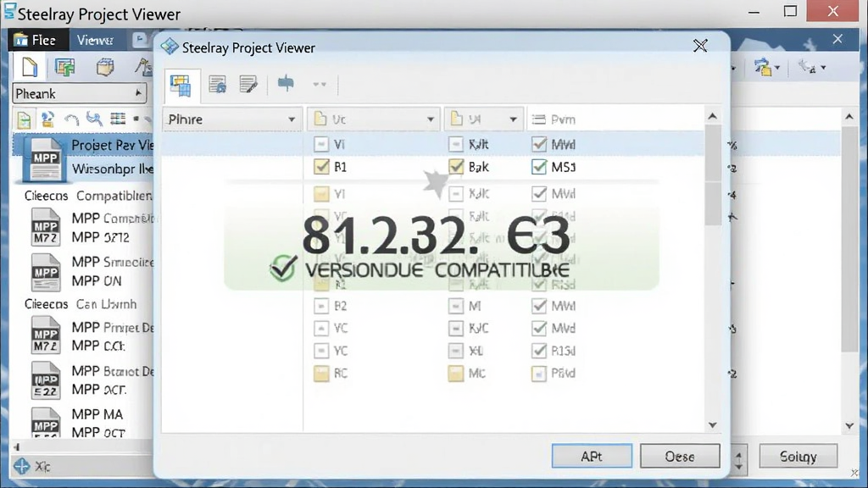Minimize the main Steelray window
Viewport: 868px width, 488px height.
point(754,11)
